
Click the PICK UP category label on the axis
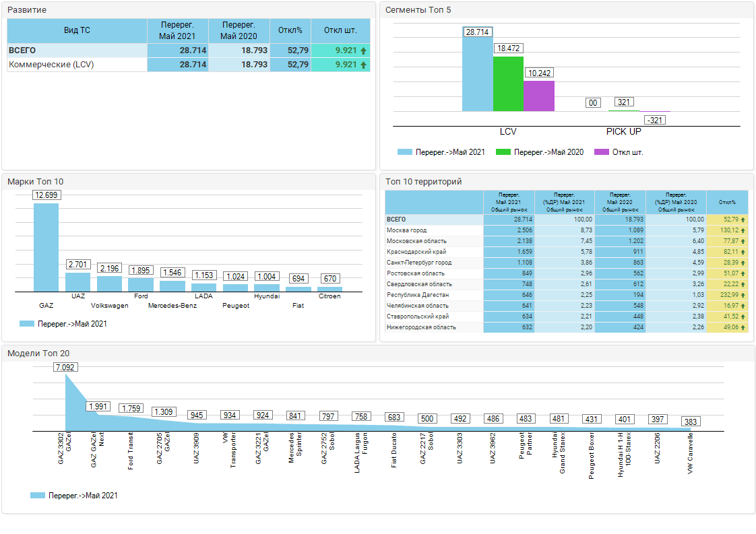[623, 131]
